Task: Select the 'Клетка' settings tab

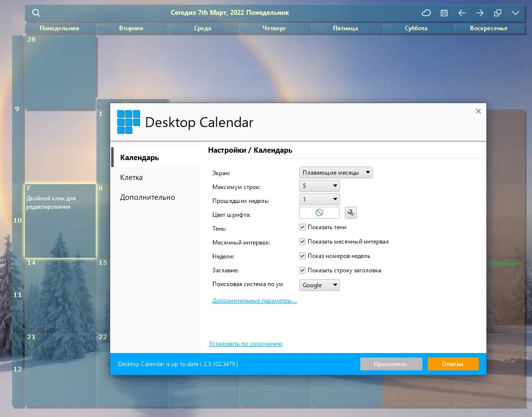Action: point(156,178)
